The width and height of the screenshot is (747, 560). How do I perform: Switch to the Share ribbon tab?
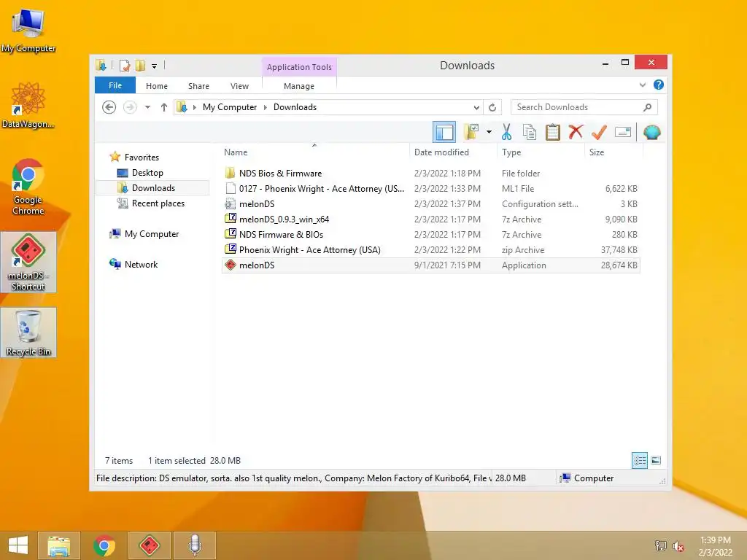tap(198, 86)
